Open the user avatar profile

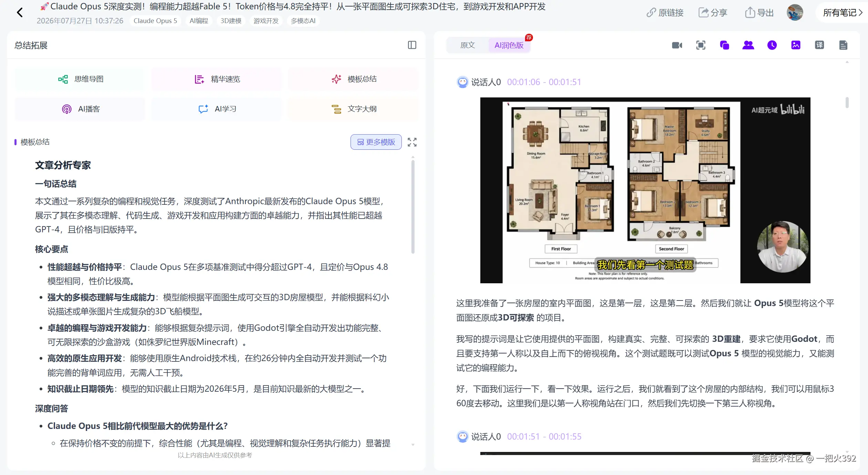795,13
